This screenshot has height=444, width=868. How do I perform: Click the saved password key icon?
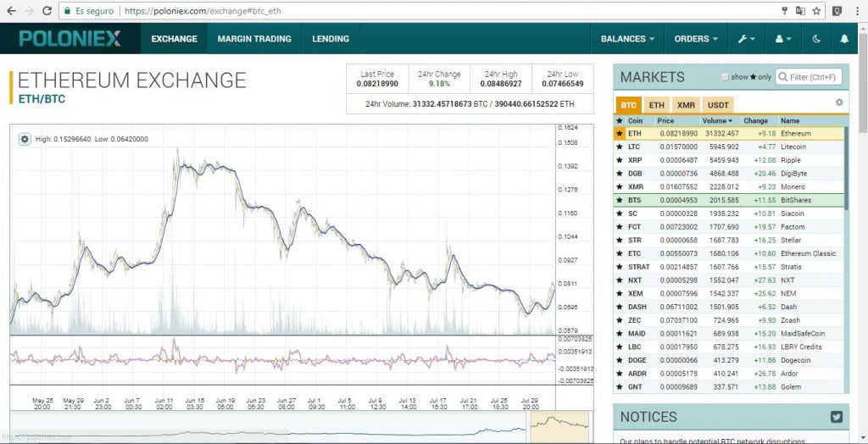click(784, 10)
